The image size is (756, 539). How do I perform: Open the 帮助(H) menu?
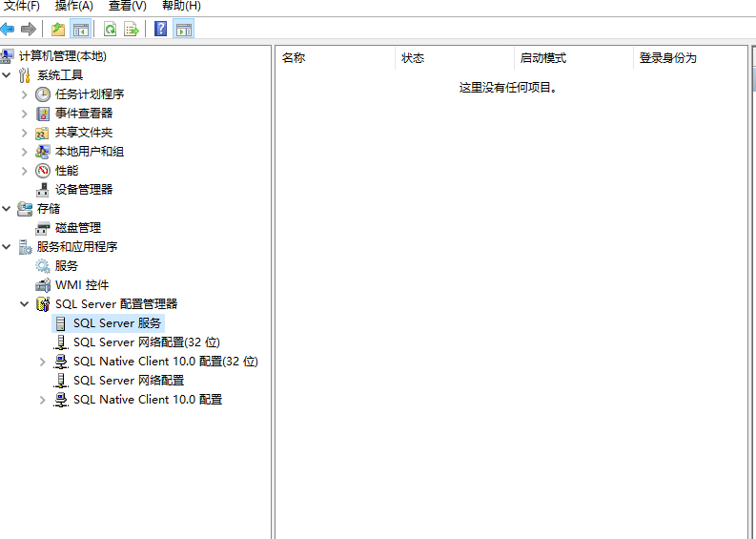coord(181,6)
